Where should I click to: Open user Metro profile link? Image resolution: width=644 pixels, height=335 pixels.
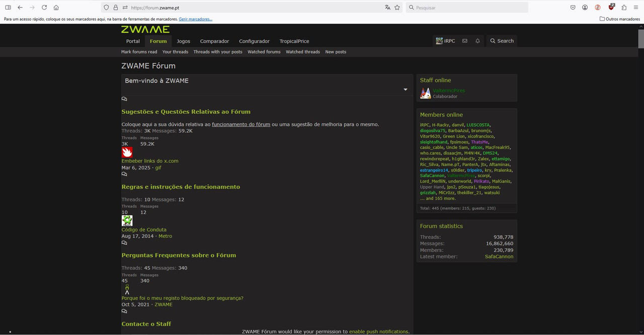coord(165,236)
